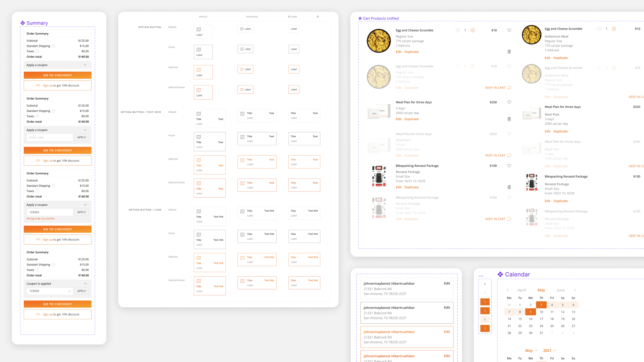Select the second Johnormaybenot Hikertruehiker address card
644x362 pixels.
coord(406,313)
